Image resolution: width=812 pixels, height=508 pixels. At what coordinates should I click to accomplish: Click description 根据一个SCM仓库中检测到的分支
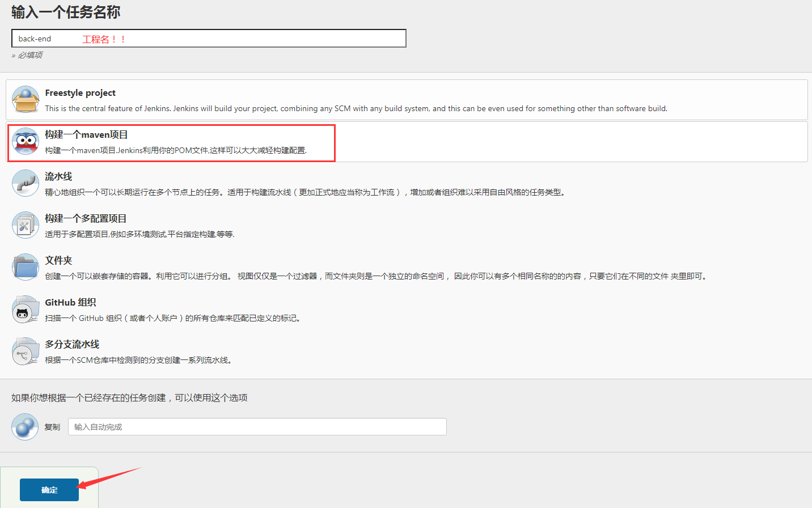138,360
